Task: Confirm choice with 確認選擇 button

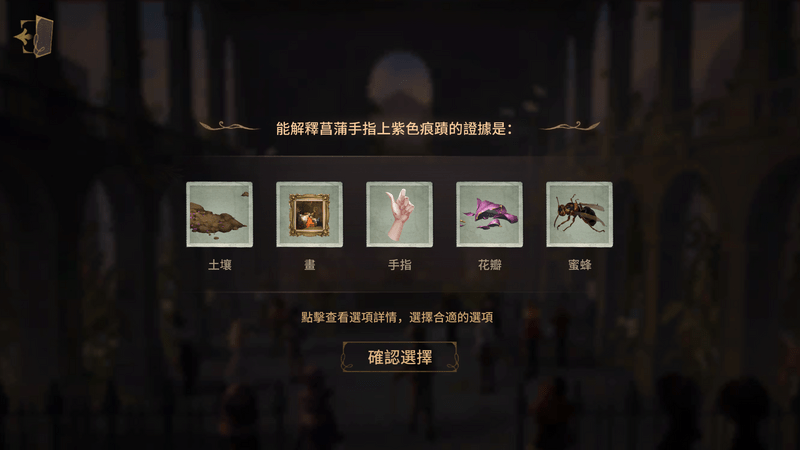Action: (x=399, y=357)
